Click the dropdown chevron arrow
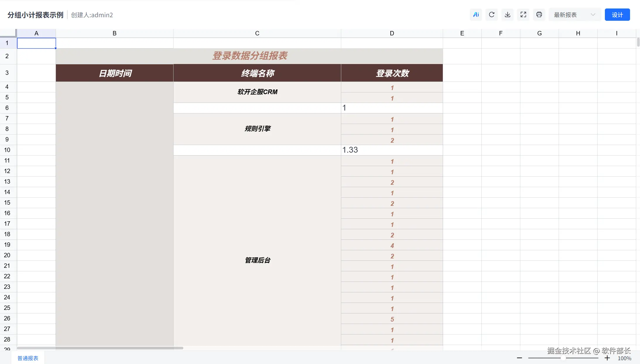Viewport: 640px width, 364px height. click(x=593, y=15)
